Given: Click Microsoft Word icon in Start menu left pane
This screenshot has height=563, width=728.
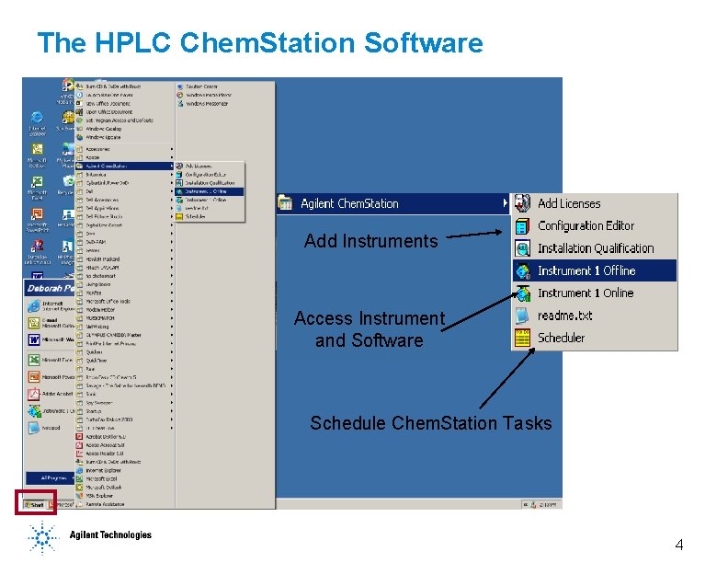Looking at the screenshot, I should pos(34,340).
